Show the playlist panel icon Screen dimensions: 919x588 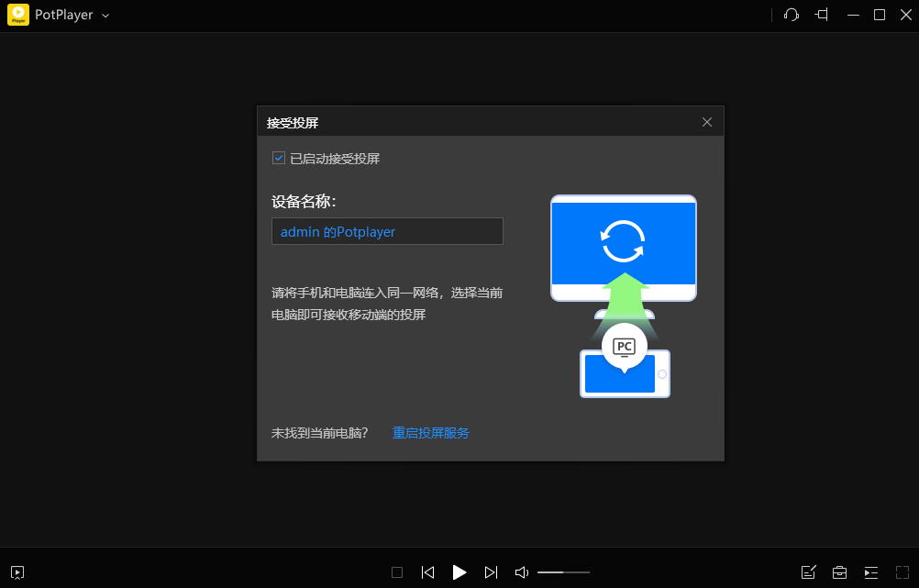pos(870,571)
